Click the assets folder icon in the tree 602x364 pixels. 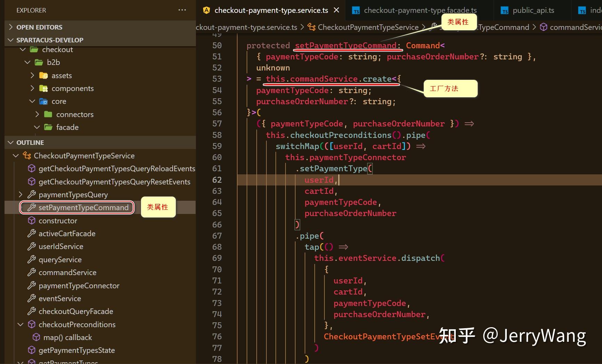(x=43, y=75)
